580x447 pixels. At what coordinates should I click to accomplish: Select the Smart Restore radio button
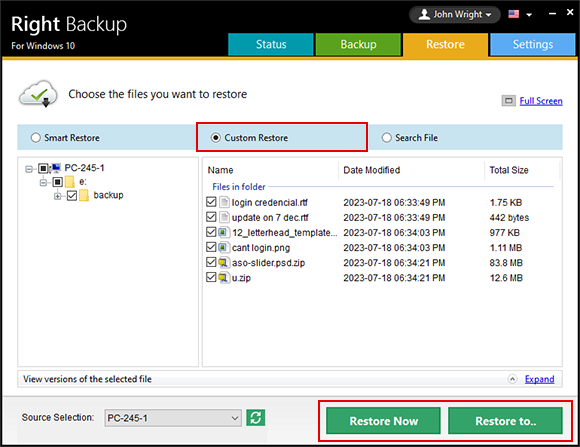click(x=36, y=138)
